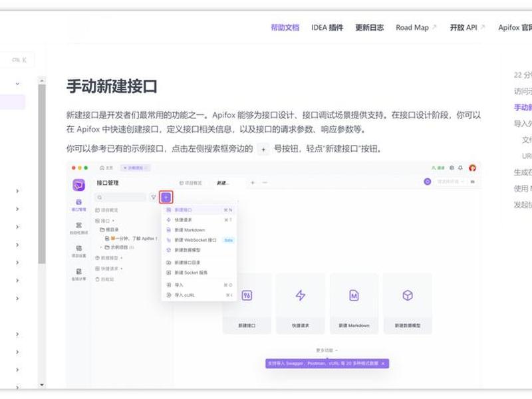Close the purple Swagger import tooltip
This screenshot has height=399, width=532.
click(x=383, y=364)
